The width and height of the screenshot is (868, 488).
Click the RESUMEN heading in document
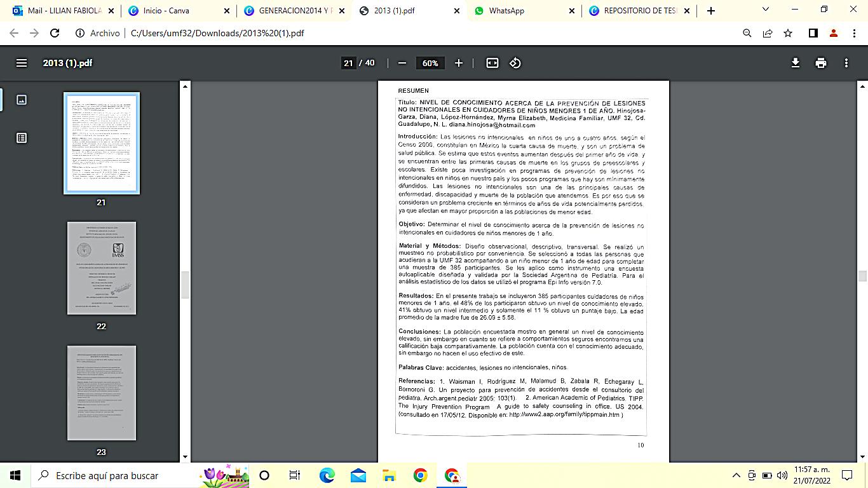pyautogui.click(x=414, y=91)
